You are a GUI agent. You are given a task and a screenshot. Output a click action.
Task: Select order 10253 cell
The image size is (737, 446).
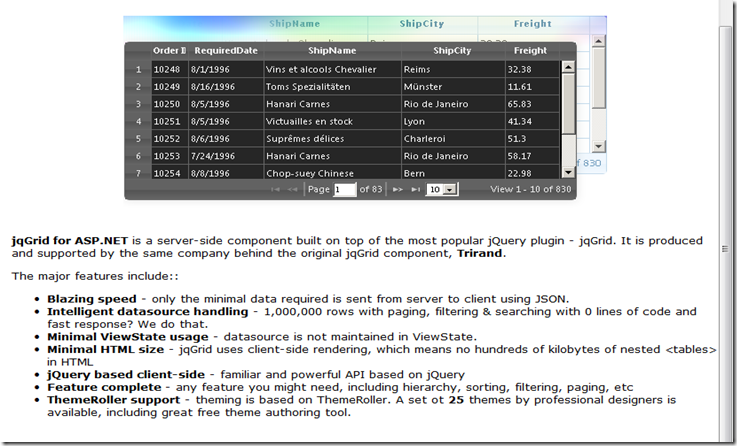point(170,156)
